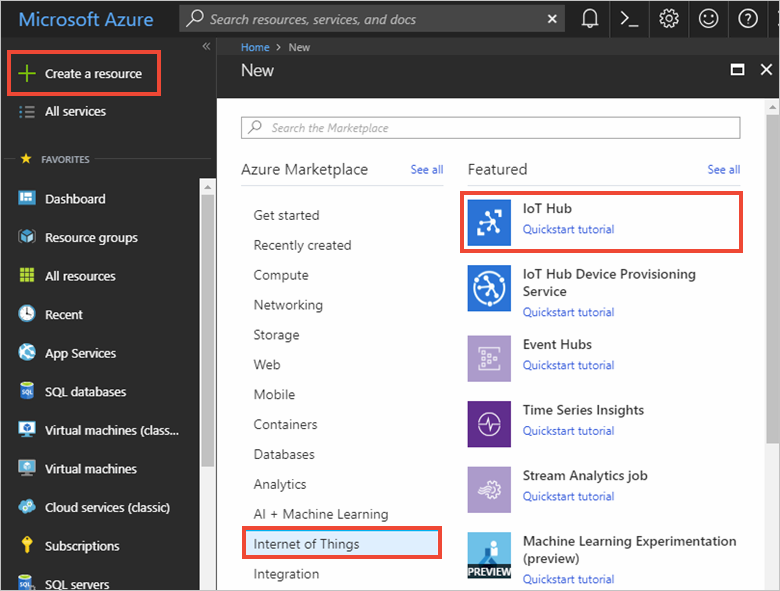Click the Cloud services (classic) icon
The width and height of the screenshot is (780, 591).
pos(26,506)
